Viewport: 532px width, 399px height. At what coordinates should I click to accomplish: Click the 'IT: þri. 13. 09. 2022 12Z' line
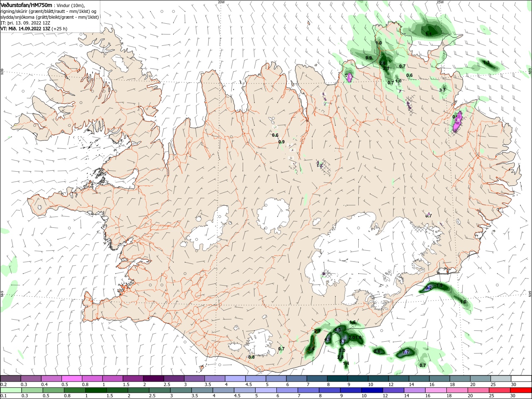tap(25, 23)
